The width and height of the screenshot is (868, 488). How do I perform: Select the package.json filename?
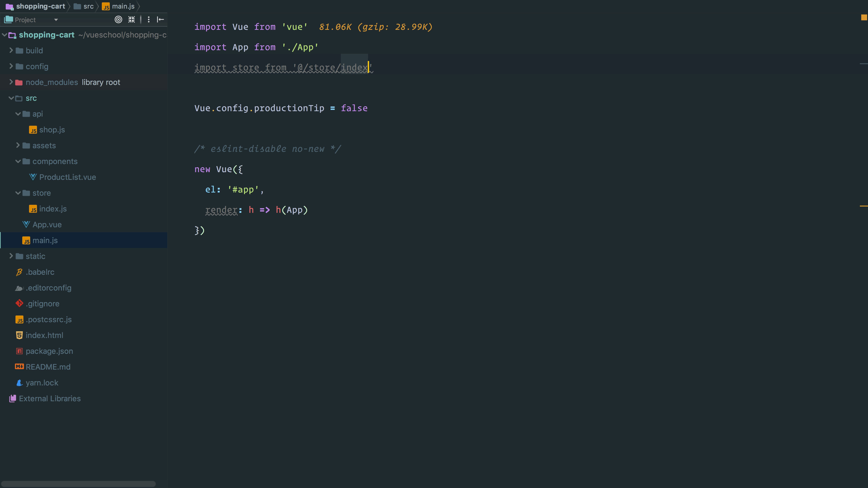49,351
